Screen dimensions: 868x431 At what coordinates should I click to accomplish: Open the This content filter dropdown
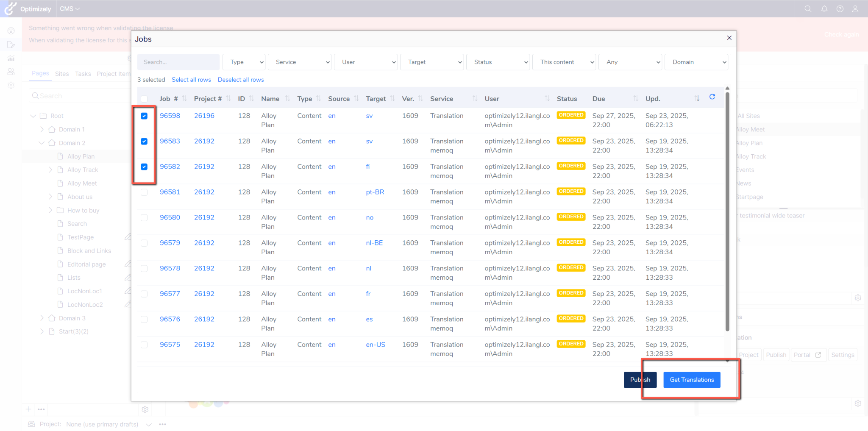coord(564,62)
